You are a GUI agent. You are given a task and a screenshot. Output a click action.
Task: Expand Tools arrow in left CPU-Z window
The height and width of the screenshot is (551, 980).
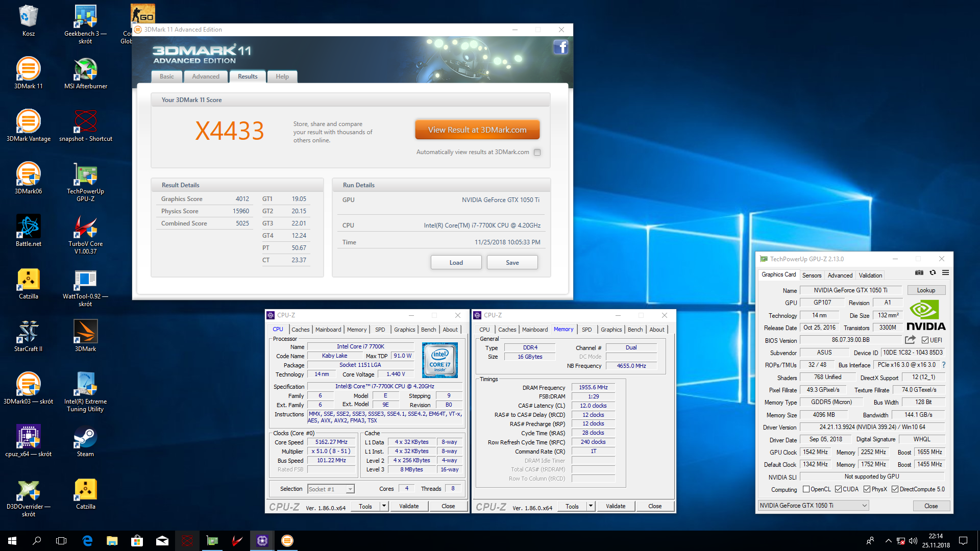384,506
